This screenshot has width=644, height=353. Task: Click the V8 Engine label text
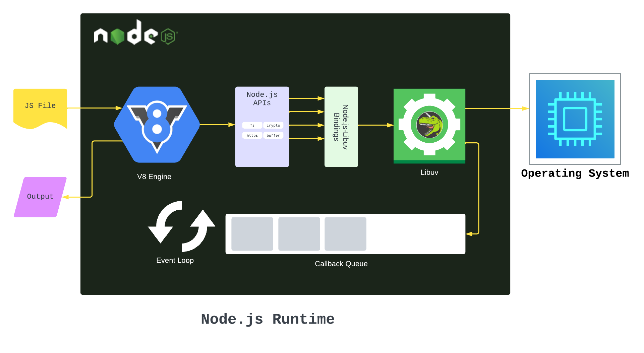click(x=154, y=177)
